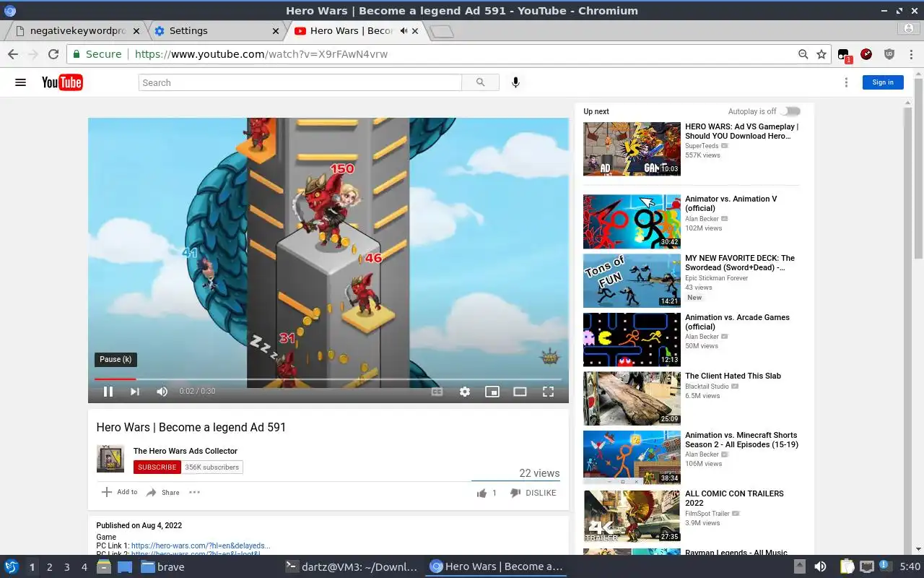Go to the YouTube home logo
The image size is (924, 578).
tap(62, 82)
